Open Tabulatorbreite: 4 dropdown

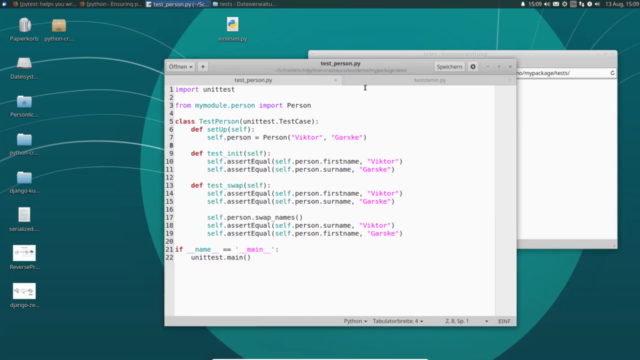pyautogui.click(x=398, y=321)
